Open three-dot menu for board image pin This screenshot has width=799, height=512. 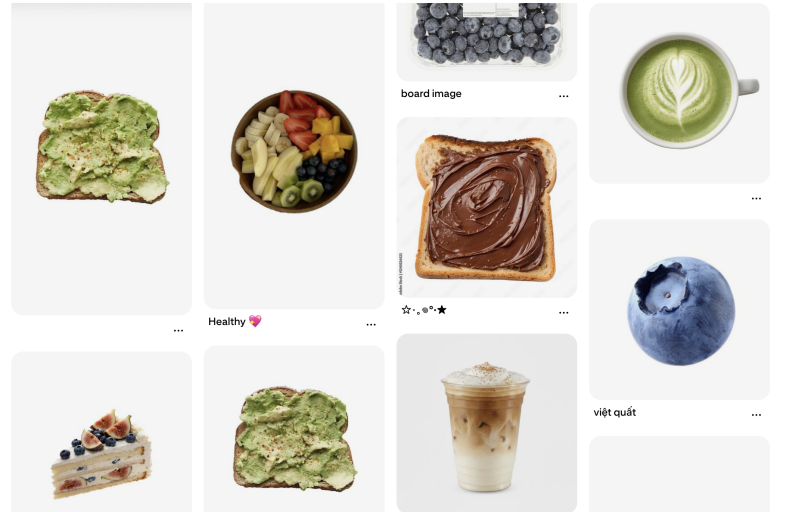(564, 96)
